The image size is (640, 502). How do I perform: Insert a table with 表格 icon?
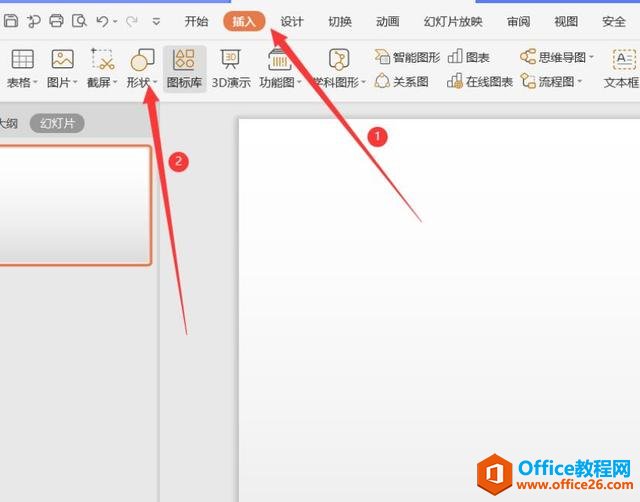point(22,60)
